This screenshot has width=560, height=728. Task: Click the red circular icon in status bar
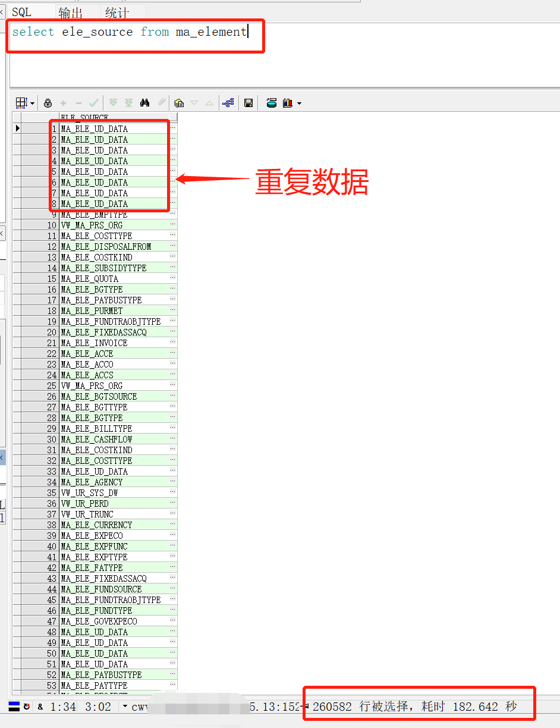pos(27,707)
